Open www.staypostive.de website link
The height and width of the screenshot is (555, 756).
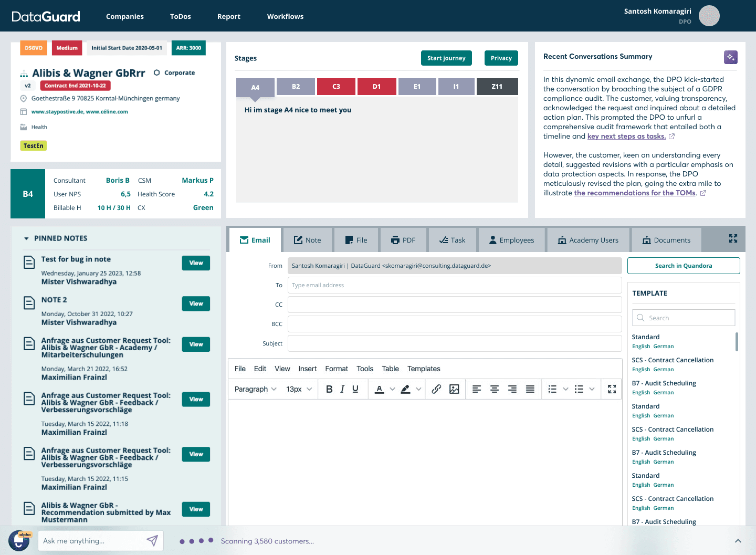[57, 112]
